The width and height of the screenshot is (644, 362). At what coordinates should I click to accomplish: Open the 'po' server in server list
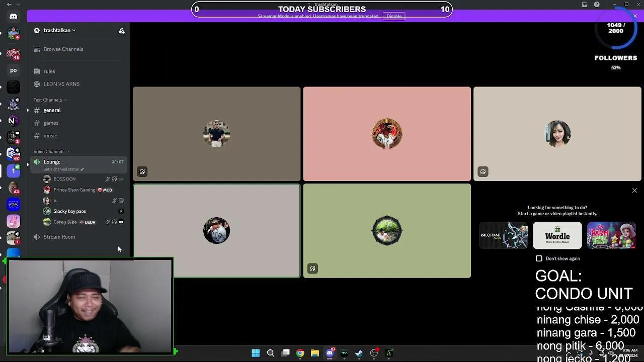[14, 70]
